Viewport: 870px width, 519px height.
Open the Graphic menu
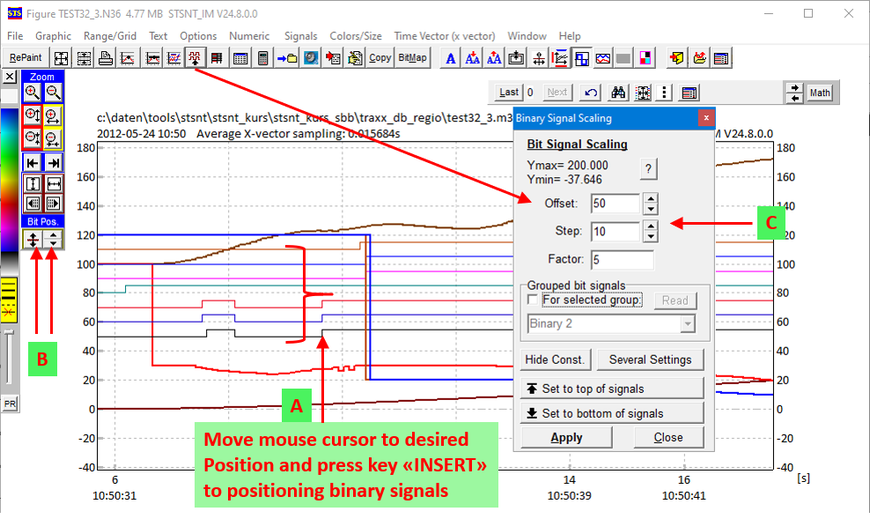coord(53,36)
